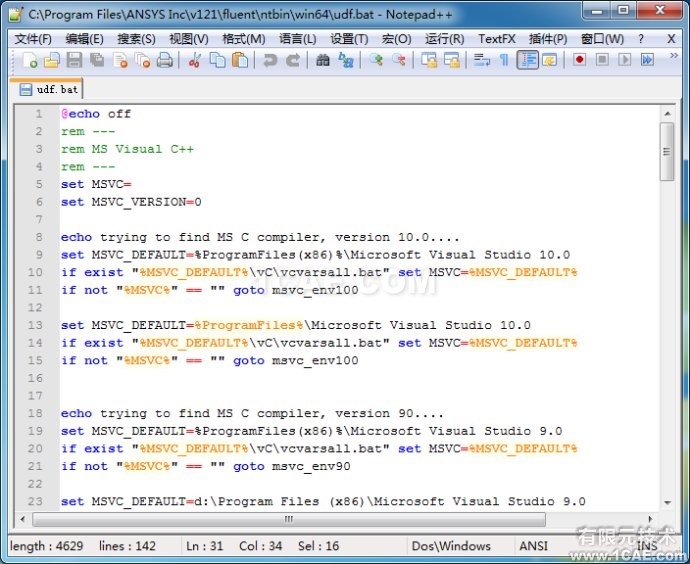Start macro recording red dot
690x564 pixels.
(580, 60)
